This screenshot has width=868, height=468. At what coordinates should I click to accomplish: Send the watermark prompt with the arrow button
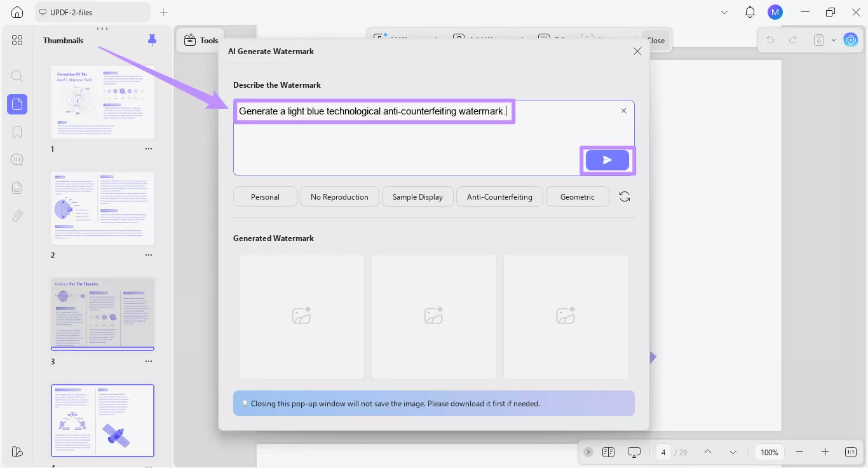tap(607, 160)
